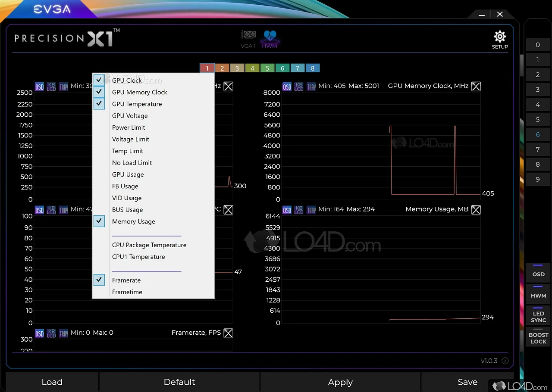Switch to profile slot 0
Viewport: 552px width, 392px height.
[538, 45]
